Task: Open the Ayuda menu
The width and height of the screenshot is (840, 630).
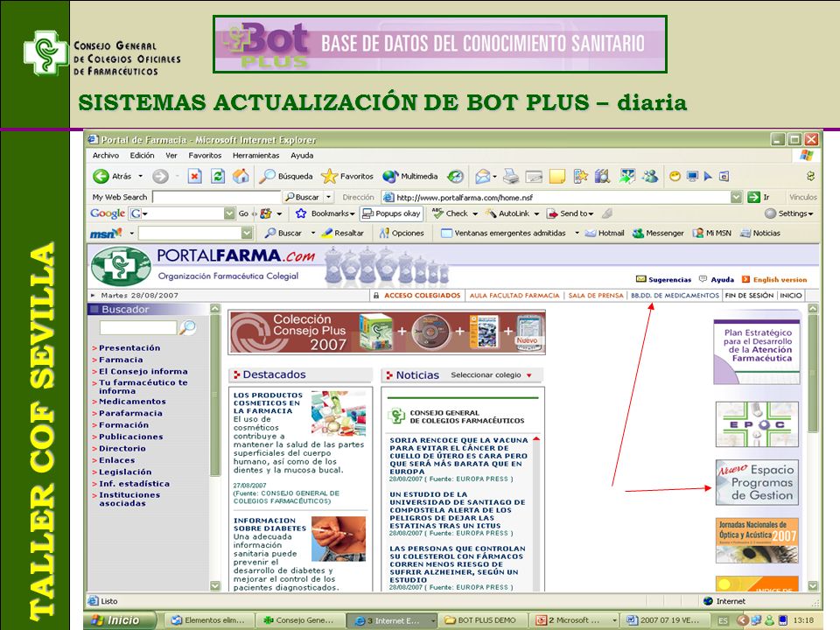Action: click(x=302, y=156)
